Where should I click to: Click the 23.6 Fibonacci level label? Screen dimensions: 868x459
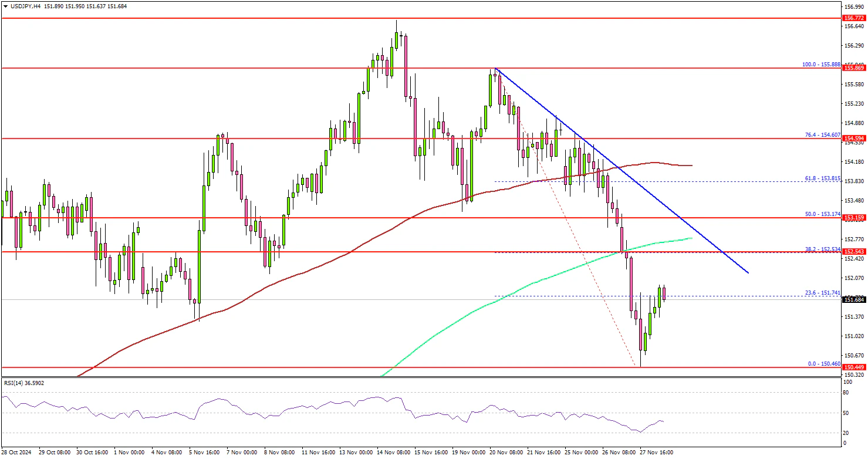pos(822,292)
